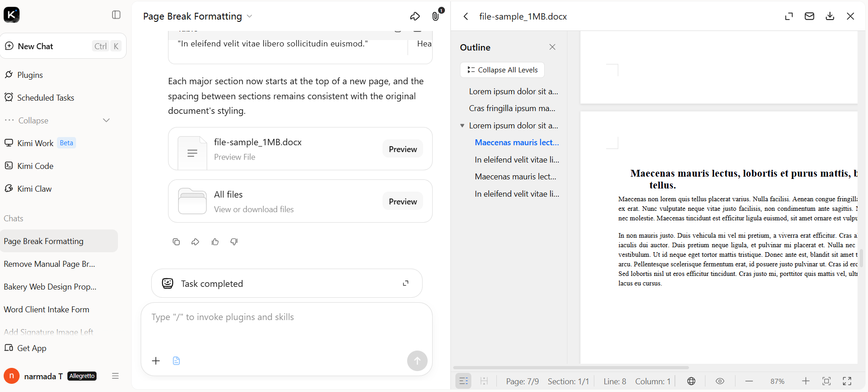The width and height of the screenshot is (868, 392).
Task: Click the Kimi logo icon
Action: [12, 15]
